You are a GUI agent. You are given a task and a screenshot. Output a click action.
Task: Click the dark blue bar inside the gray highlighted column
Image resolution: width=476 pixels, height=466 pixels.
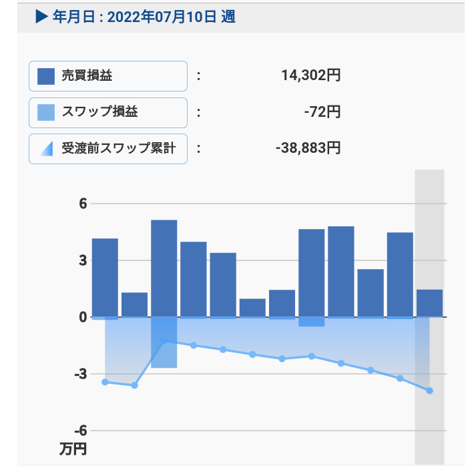coord(429,303)
